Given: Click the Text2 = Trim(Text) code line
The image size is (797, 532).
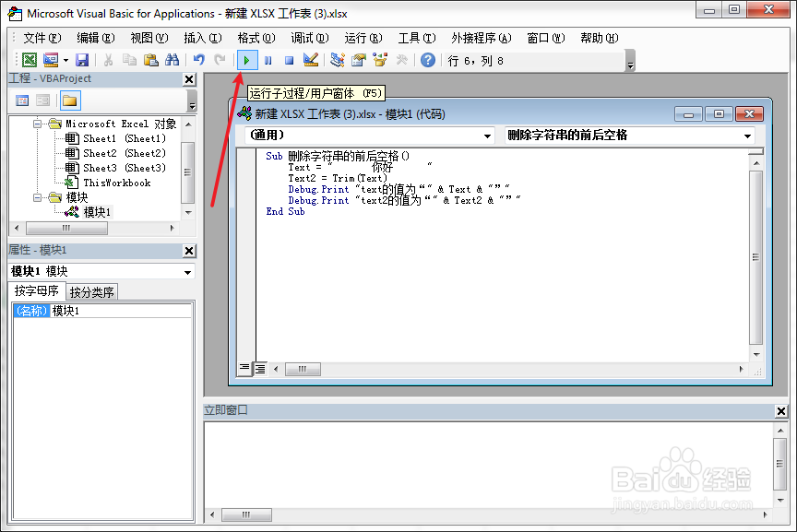Looking at the screenshot, I should tap(338, 178).
